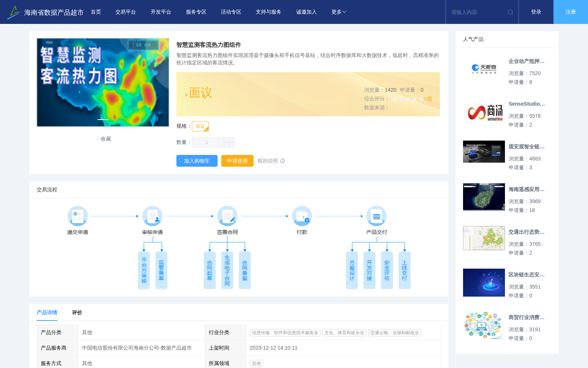Click the 平台方审核 flow box

pyautogui.click(x=144, y=270)
